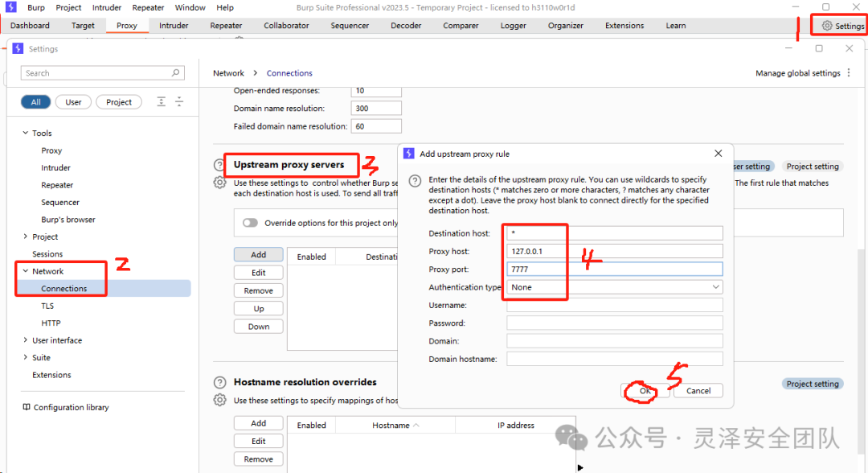
Task: Click Down button for proxy rules
Action: pyautogui.click(x=259, y=327)
